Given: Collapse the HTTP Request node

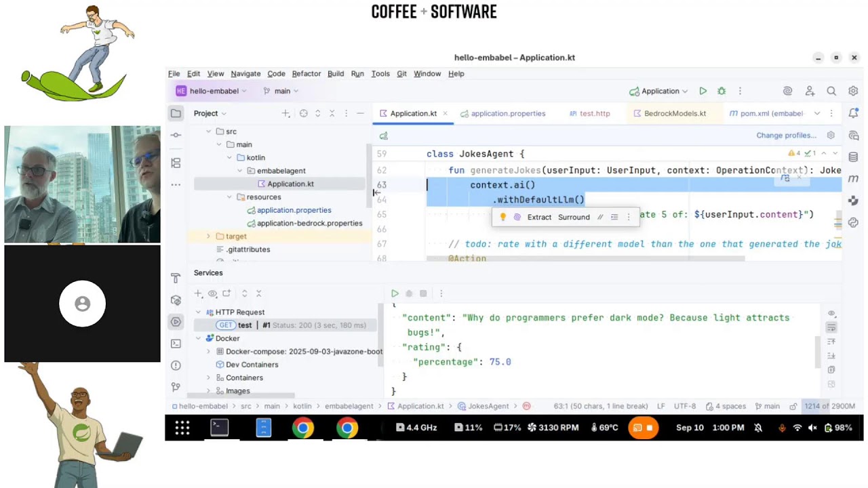Looking at the screenshot, I should coord(198,312).
